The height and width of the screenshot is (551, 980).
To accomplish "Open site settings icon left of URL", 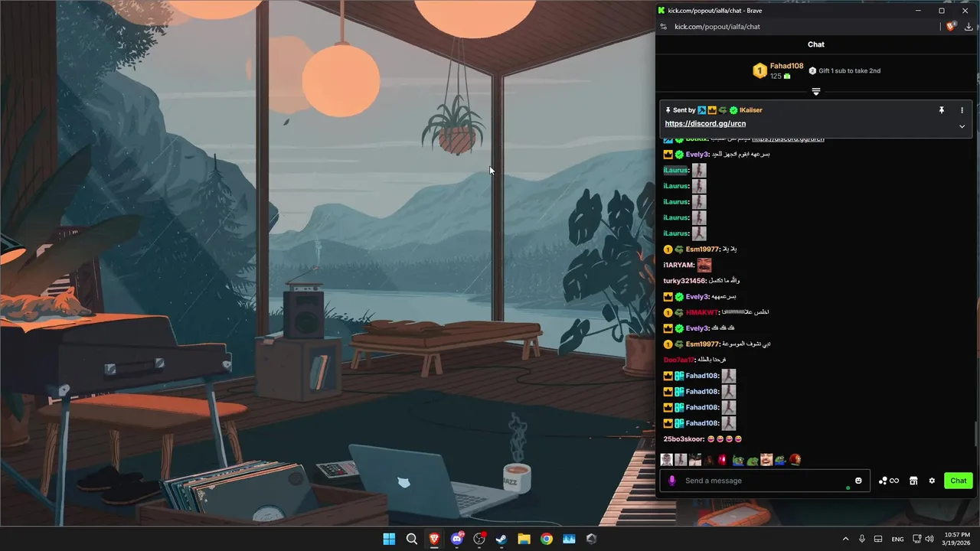I will pos(664,27).
